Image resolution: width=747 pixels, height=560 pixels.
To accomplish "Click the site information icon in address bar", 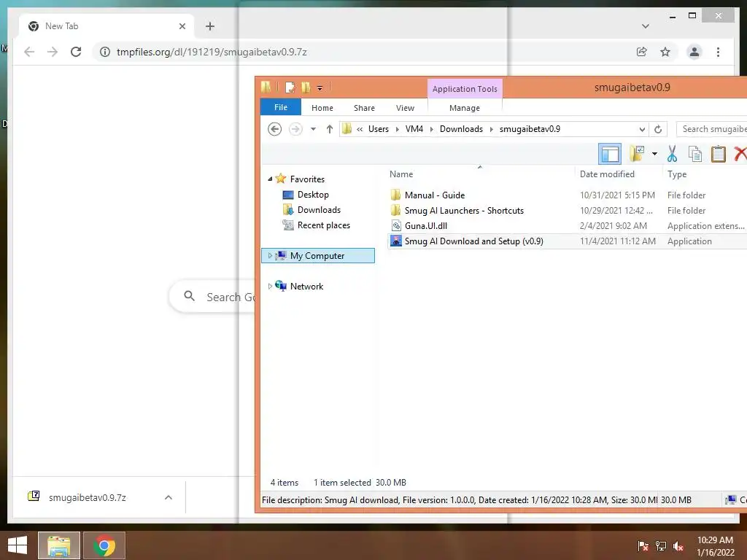I will click(x=105, y=52).
